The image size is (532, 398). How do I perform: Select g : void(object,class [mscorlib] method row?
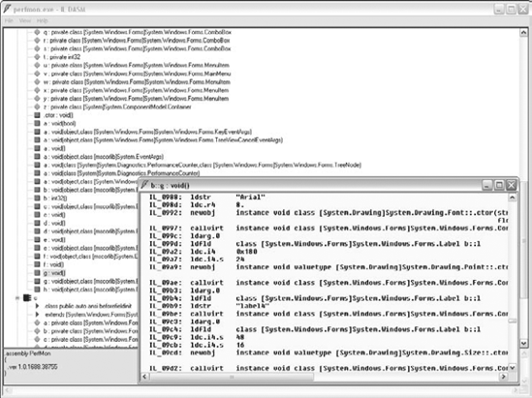point(90,282)
